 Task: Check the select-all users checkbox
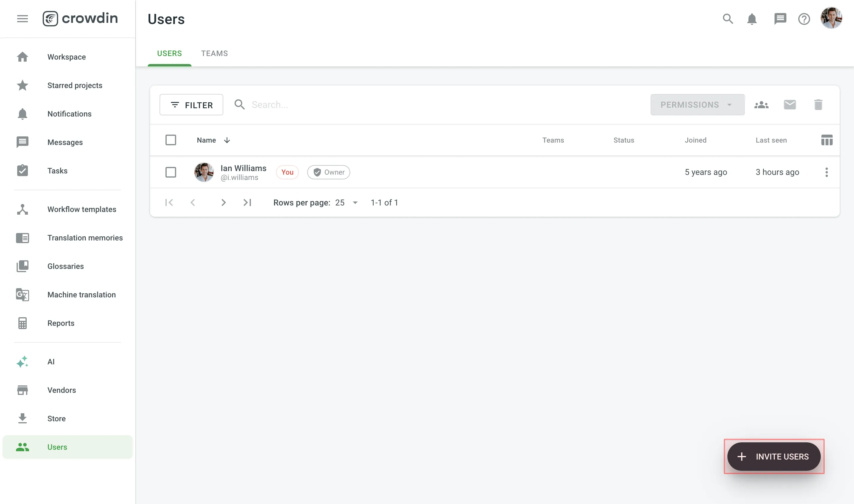point(171,140)
